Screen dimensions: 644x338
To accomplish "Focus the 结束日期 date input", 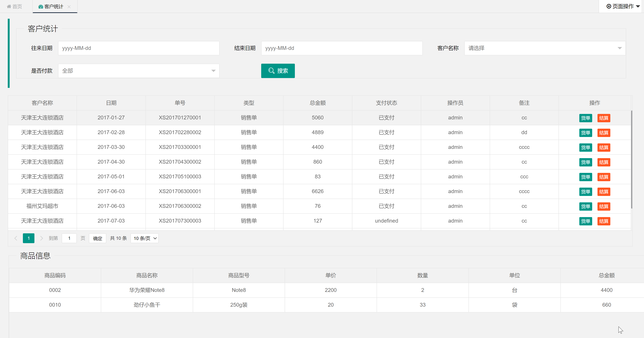I will [342, 48].
